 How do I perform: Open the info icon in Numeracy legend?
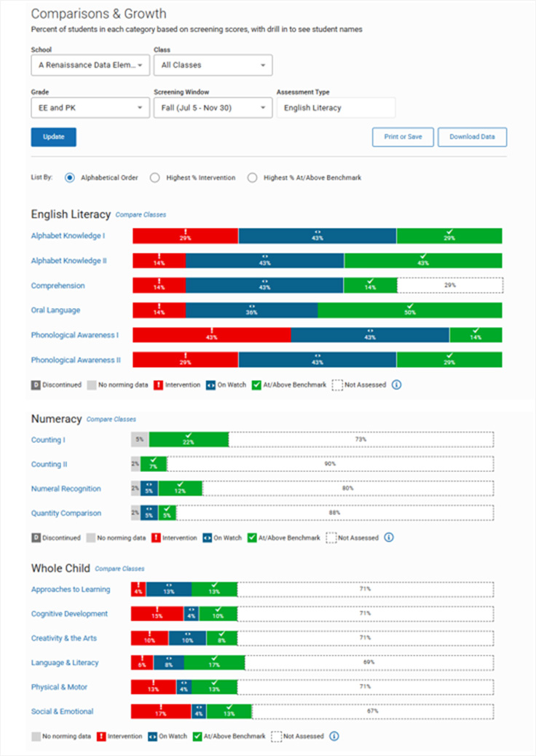pyautogui.click(x=389, y=537)
